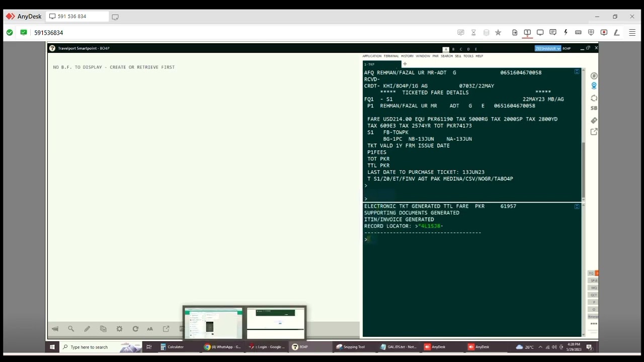Open AnyDesk whiteboard pen icon

pyautogui.click(x=616, y=33)
